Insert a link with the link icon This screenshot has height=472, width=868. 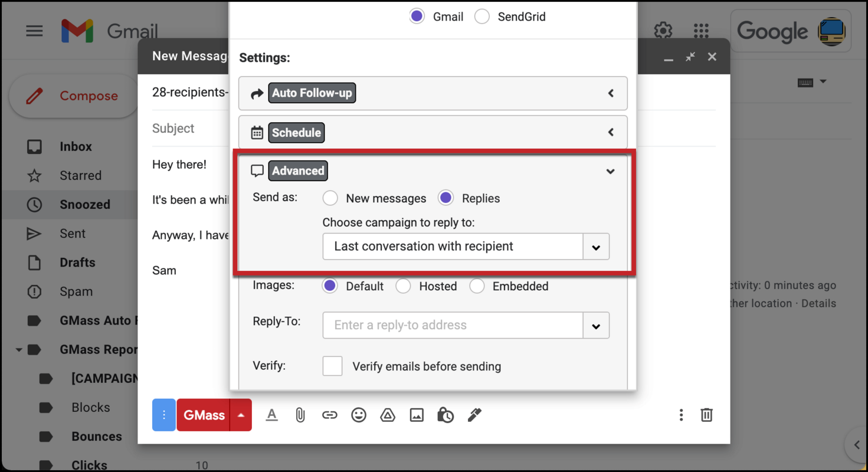(330, 415)
